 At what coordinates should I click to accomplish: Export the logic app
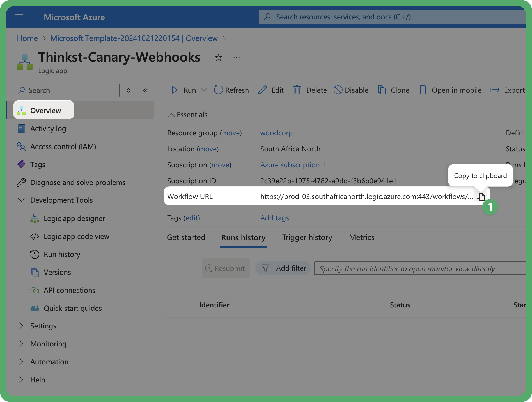[508, 90]
